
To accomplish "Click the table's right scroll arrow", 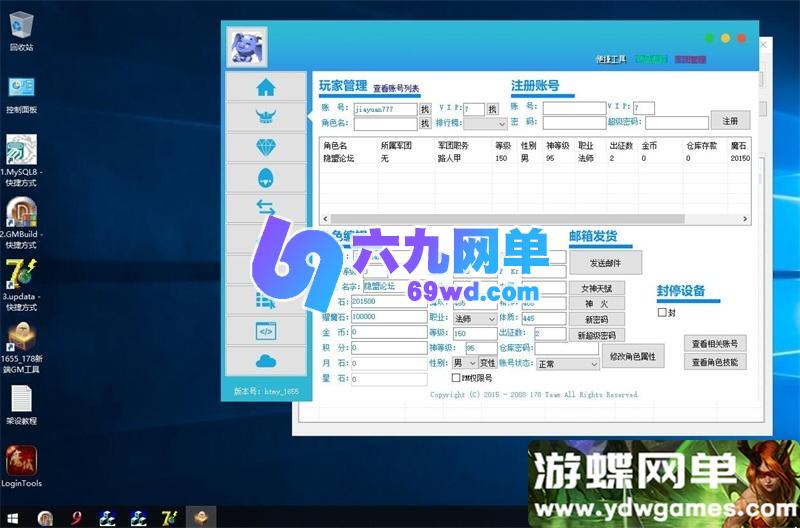I will click(745, 219).
